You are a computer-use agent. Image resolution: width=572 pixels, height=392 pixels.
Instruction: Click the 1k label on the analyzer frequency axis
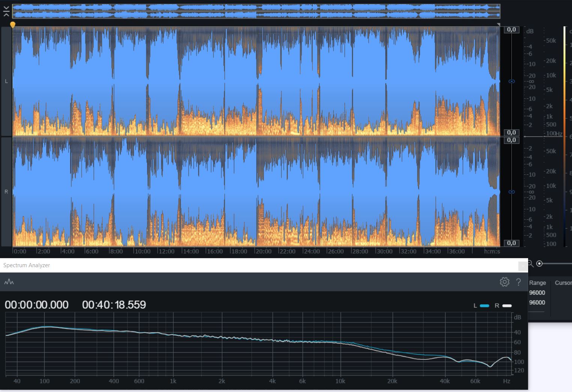[x=173, y=381]
